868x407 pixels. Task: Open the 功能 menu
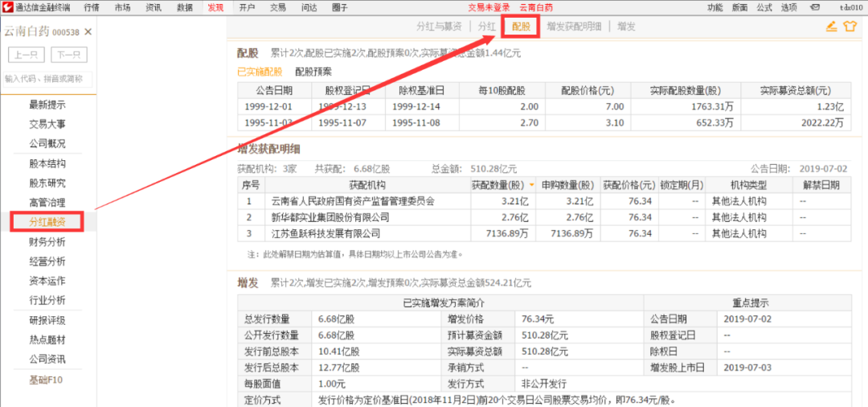tap(715, 7)
